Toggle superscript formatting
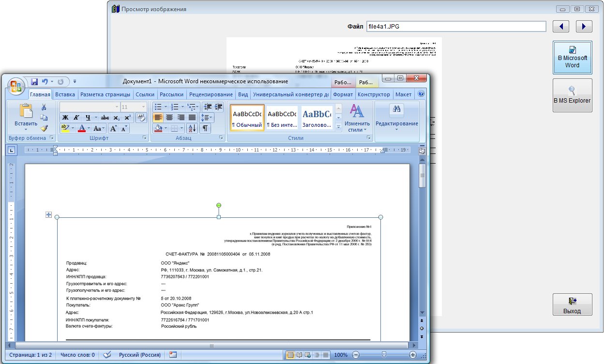 coord(127,118)
